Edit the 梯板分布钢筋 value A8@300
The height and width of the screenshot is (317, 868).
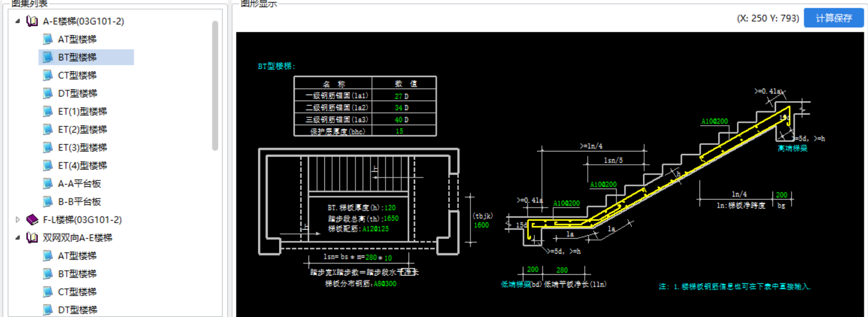click(x=384, y=283)
